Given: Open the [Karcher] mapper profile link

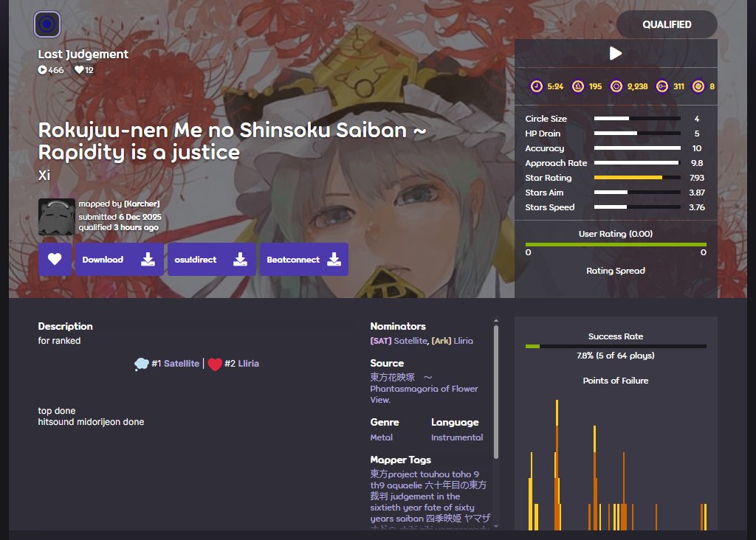Looking at the screenshot, I should (142, 204).
